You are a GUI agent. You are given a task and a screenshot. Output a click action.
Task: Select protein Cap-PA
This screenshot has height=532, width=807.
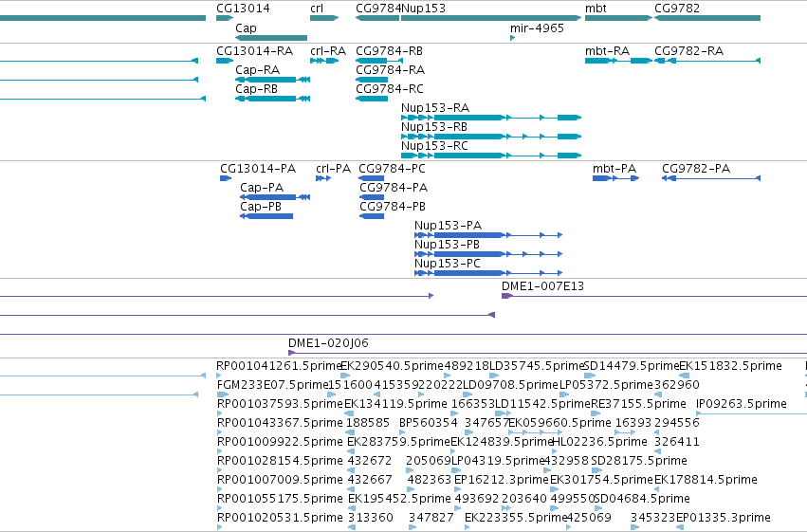[x=262, y=188]
